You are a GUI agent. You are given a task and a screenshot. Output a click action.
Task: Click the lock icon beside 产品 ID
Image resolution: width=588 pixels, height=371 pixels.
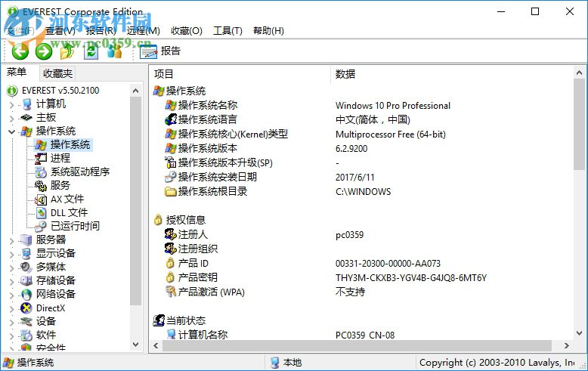(x=170, y=263)
